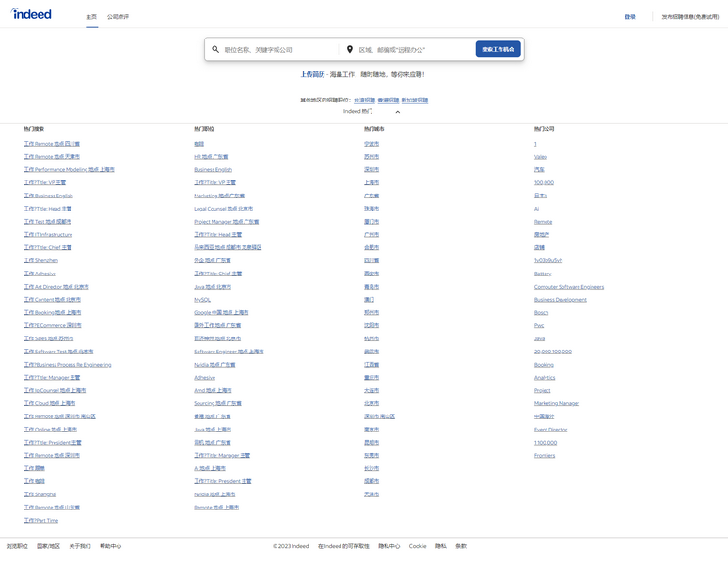Click the location pin icon
The height and width of the screenshot is (564, 728).
350,49
